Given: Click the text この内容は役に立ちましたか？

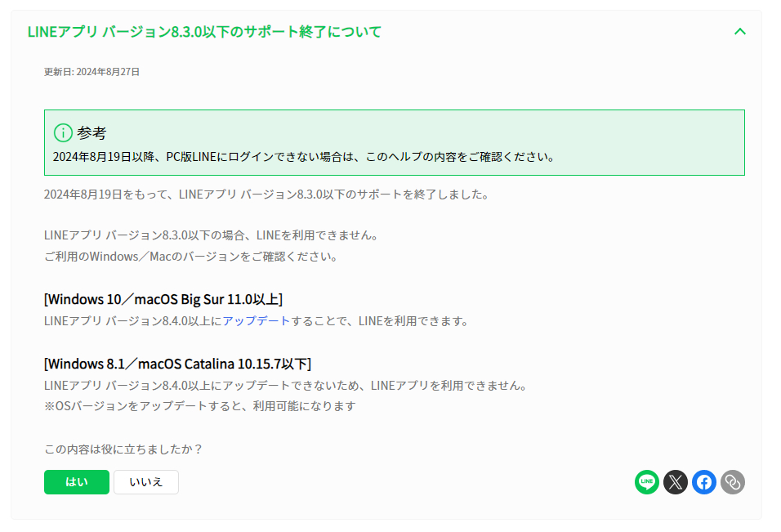Looking at the screenshot, I should coord(123,449).
